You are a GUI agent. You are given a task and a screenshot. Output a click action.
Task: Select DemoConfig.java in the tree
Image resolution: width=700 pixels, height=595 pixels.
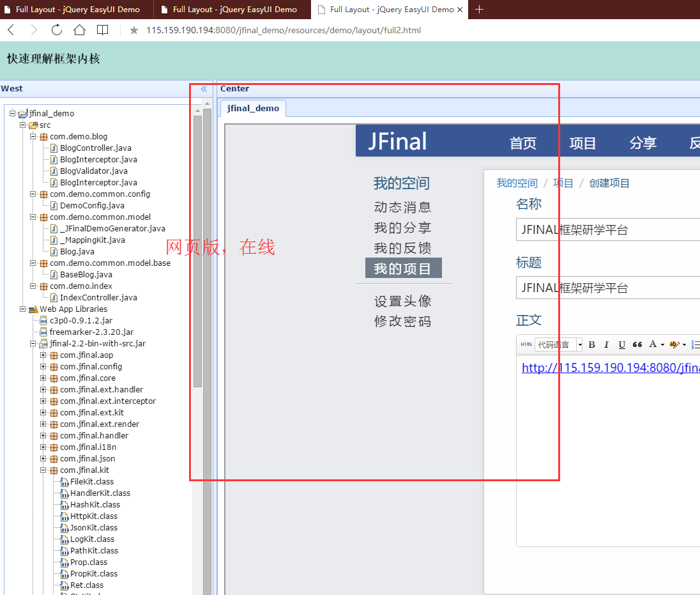click(x=92, y=206)
